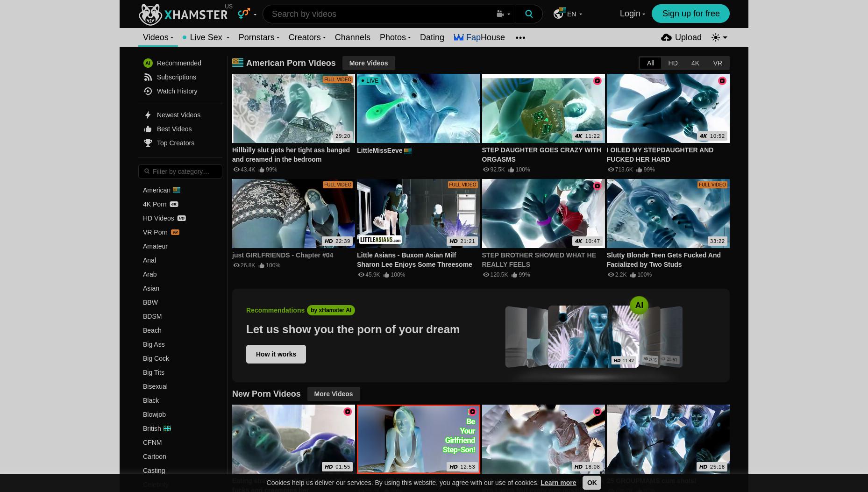Click the green AI badge on recommendations banner
The height and width of the screenshot is (492, 868).
pyautogui.click(x=639, y=305)
